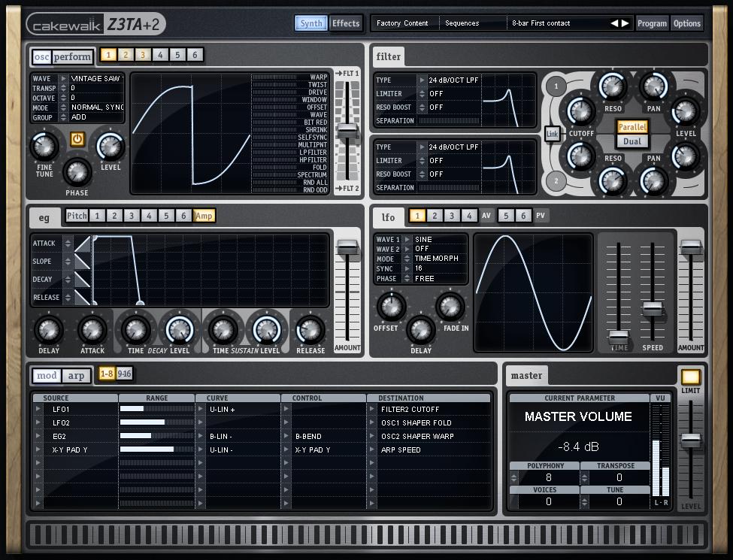
Task: Select the Amp envelope tab
Action: [x=204, y=216]
